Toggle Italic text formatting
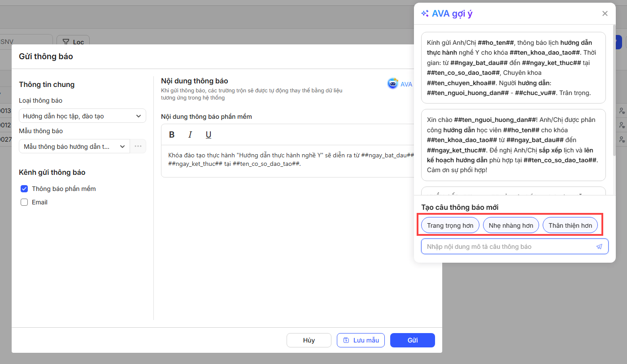This screenshot has height=364, width=627. [190, 135]
